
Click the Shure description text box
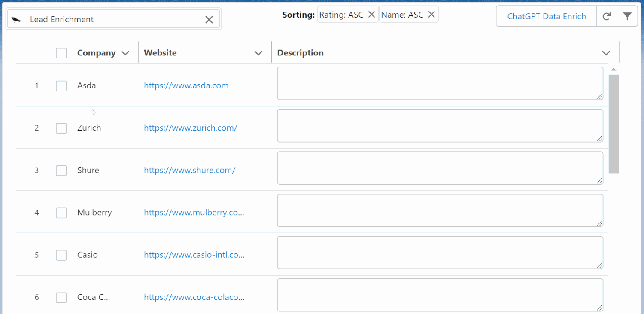pos(440,168)
